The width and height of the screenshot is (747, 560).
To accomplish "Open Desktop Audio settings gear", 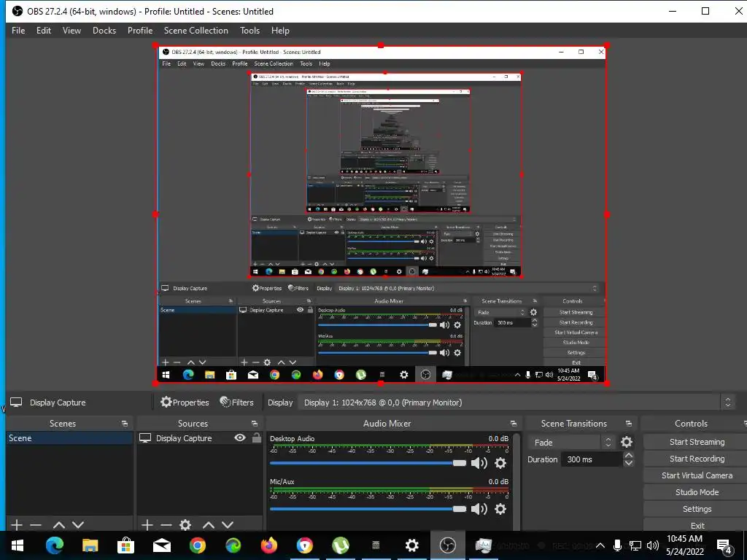I will point(500,463).
